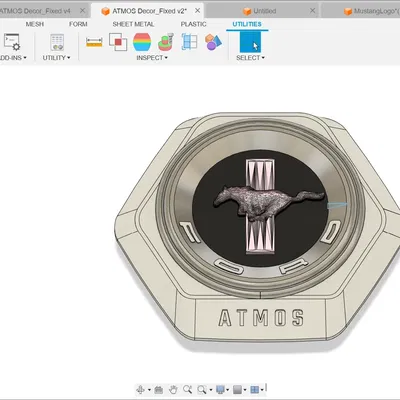Open Grid and Snaps settings icon
This screenshot has height=400, width=400.
(237, 389)
